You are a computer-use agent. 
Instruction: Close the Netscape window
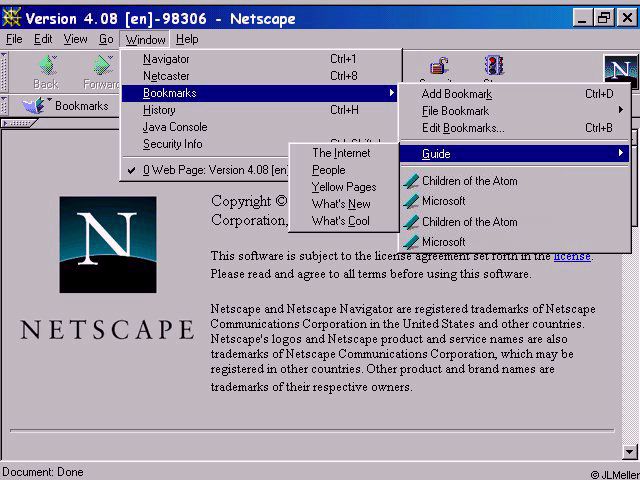tap(627, 18)
